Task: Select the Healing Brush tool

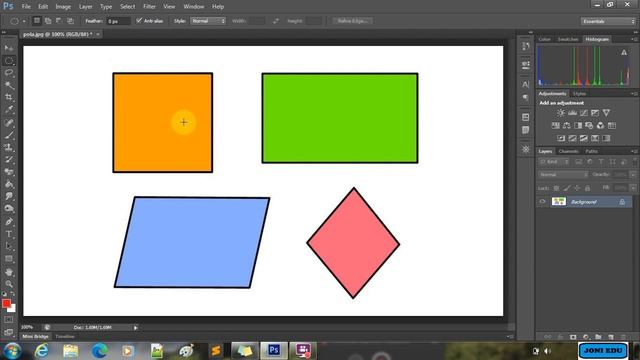Action: [9, 122]
